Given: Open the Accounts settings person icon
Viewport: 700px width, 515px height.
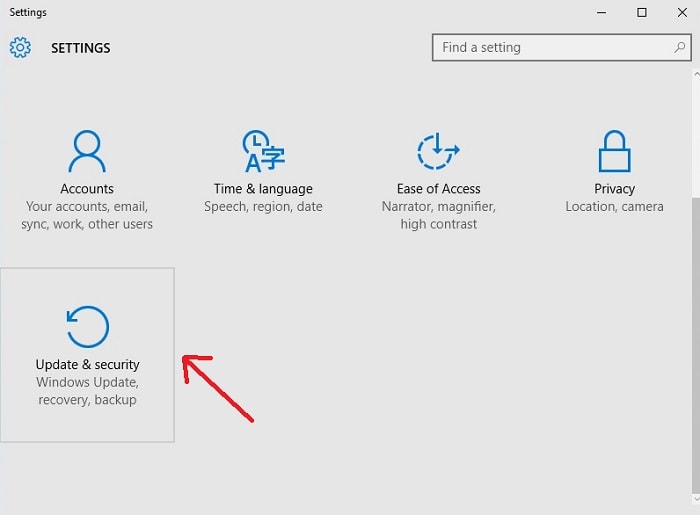Looking at the screenshot, I should [x=87, y=151].
